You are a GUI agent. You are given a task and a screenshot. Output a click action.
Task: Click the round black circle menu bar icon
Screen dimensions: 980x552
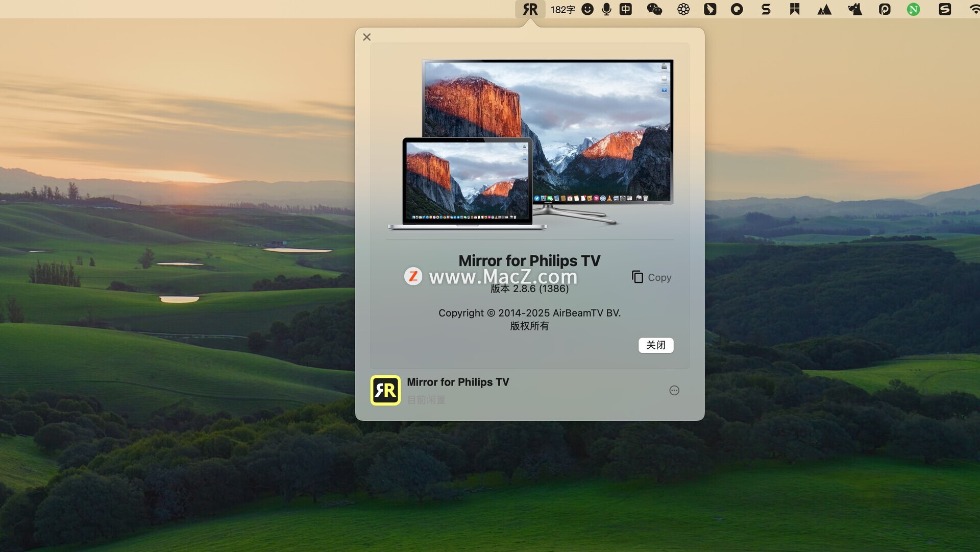point(737,9)
